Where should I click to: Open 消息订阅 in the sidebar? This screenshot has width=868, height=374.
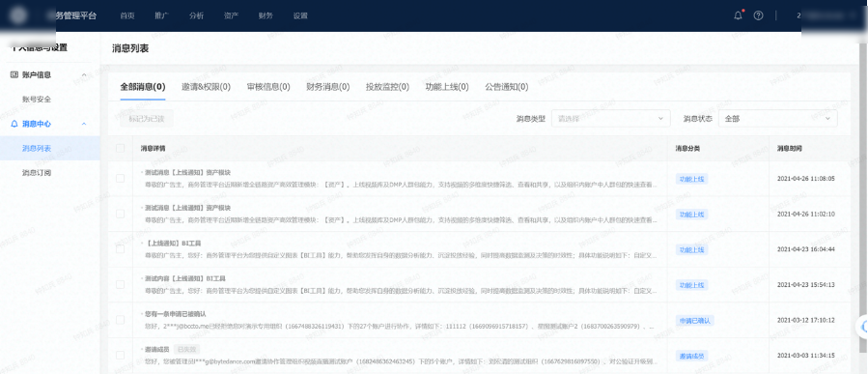tap(37, 172)
